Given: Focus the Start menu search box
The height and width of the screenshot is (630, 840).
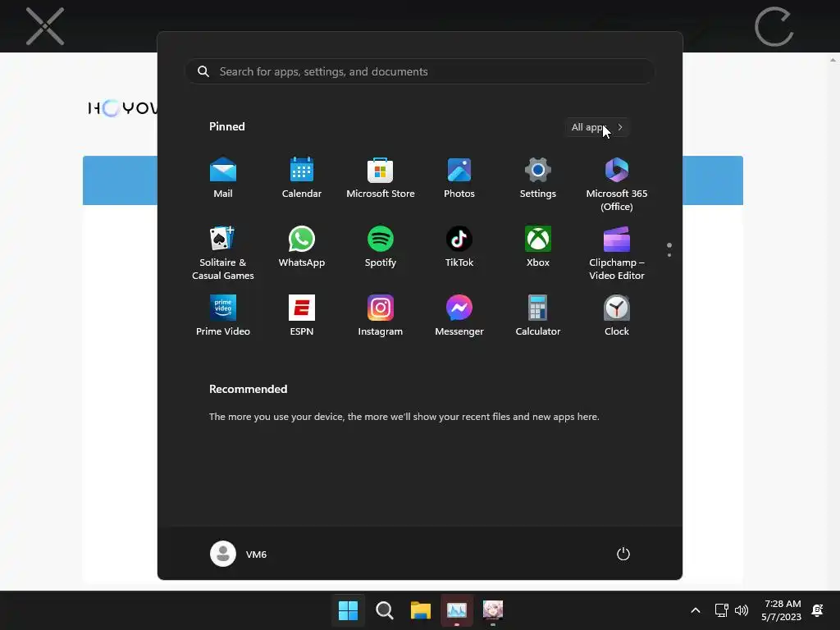Looking at the screenshot, I should (x=420, y=71).
